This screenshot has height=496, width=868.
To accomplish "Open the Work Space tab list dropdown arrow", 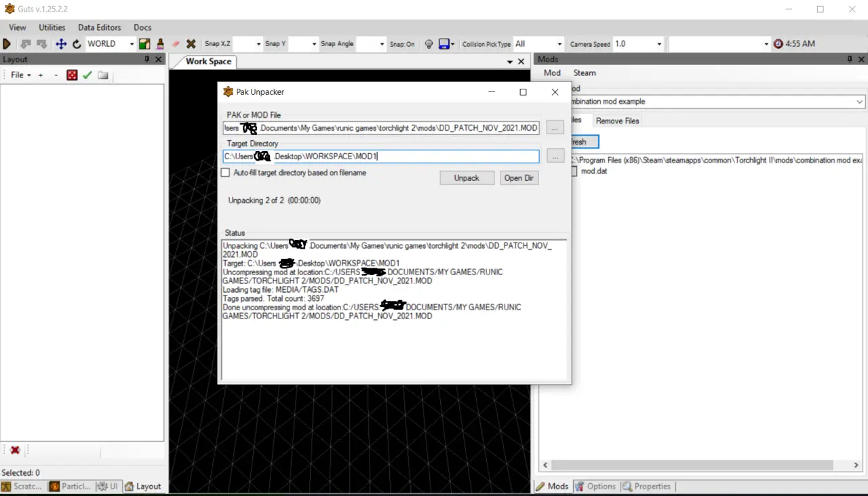I will 510,62.
